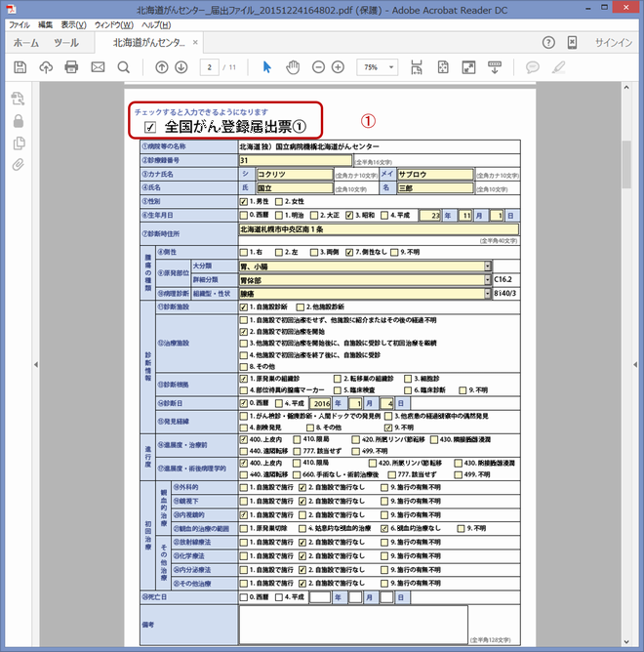The image size is (644, 652).
Task: Go to previous page arrow
Action: coord(161,67)
